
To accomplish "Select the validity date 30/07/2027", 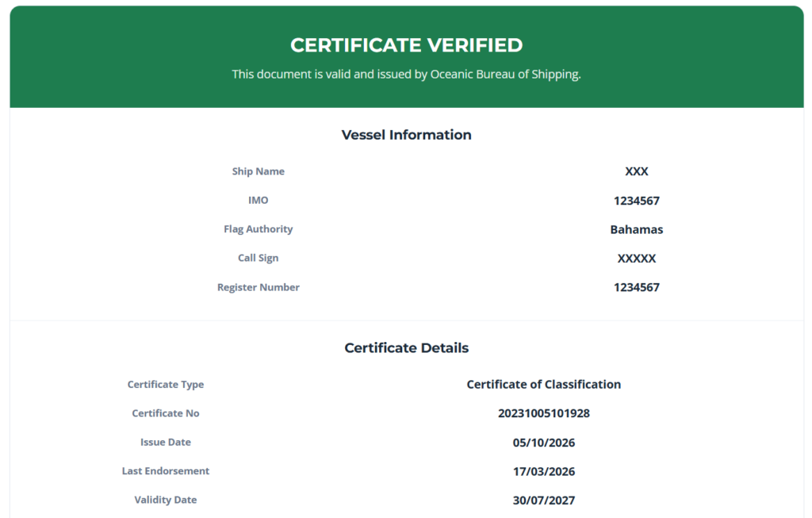I will [544, 501].
